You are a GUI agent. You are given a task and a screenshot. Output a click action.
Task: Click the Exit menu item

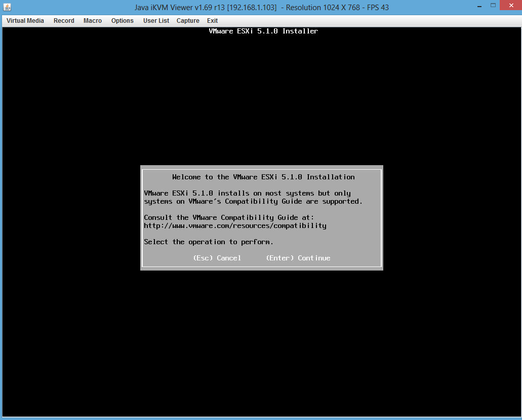pyautogui.click(x=213, y=21)
